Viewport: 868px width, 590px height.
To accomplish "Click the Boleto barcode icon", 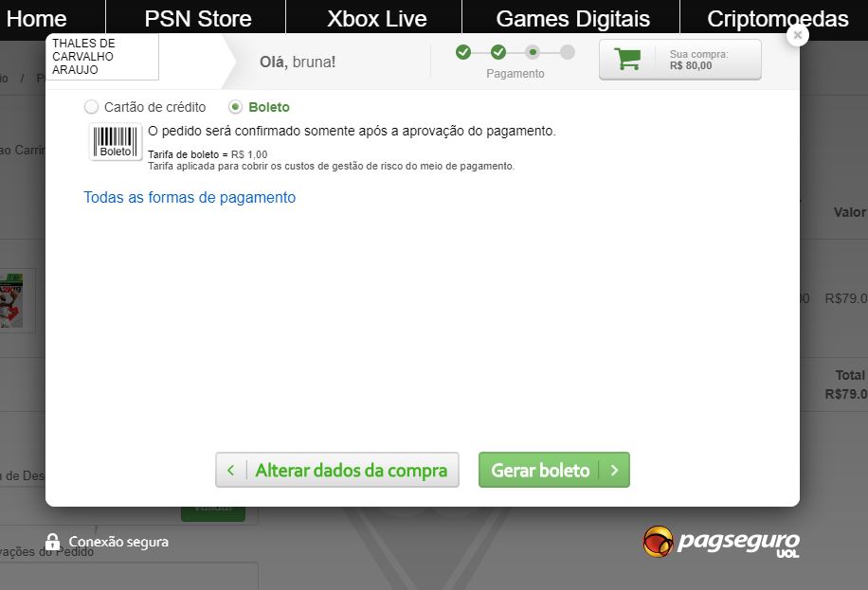I will point(116,142).
